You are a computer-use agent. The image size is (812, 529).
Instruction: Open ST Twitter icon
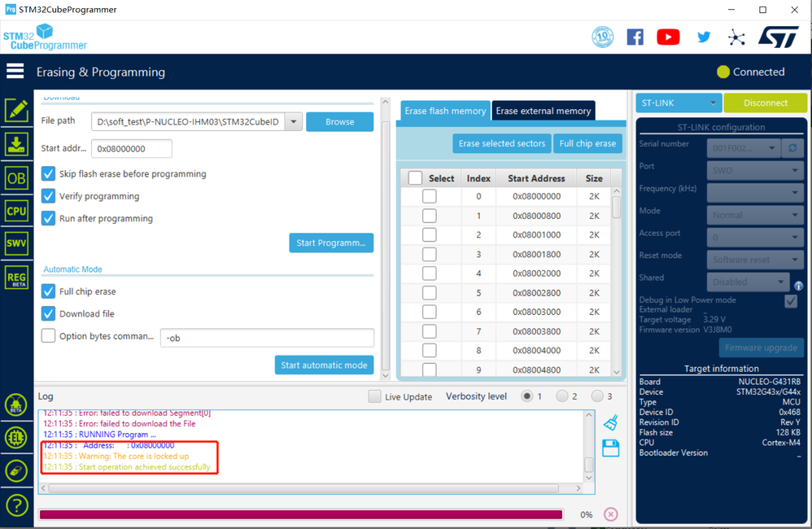[703, 37]
